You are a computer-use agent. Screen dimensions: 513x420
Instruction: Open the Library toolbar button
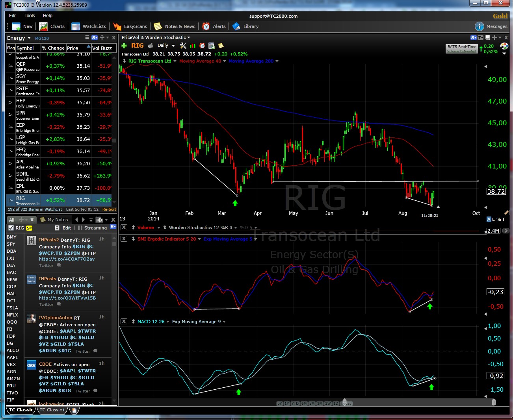(x=245, y=26)
